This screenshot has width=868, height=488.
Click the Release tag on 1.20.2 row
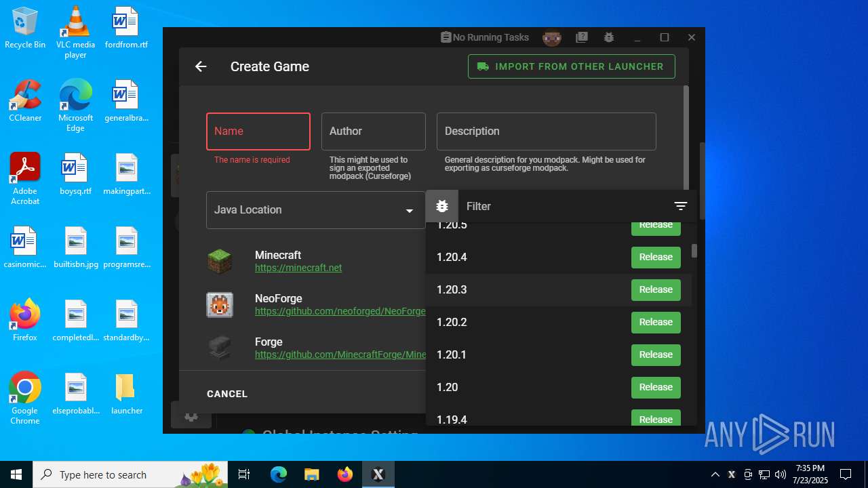coord(656,323)
